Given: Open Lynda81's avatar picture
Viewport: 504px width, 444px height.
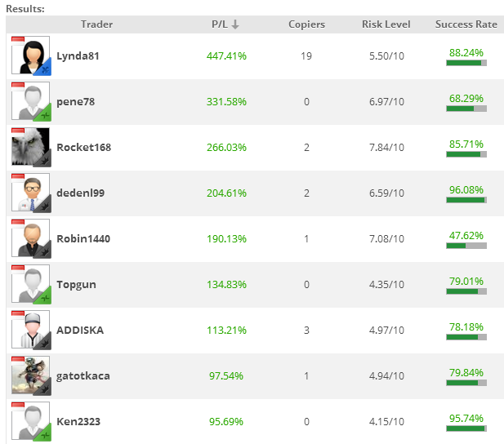Looking at the screenshot, I should pyautogui.click(x=31, y=56).
